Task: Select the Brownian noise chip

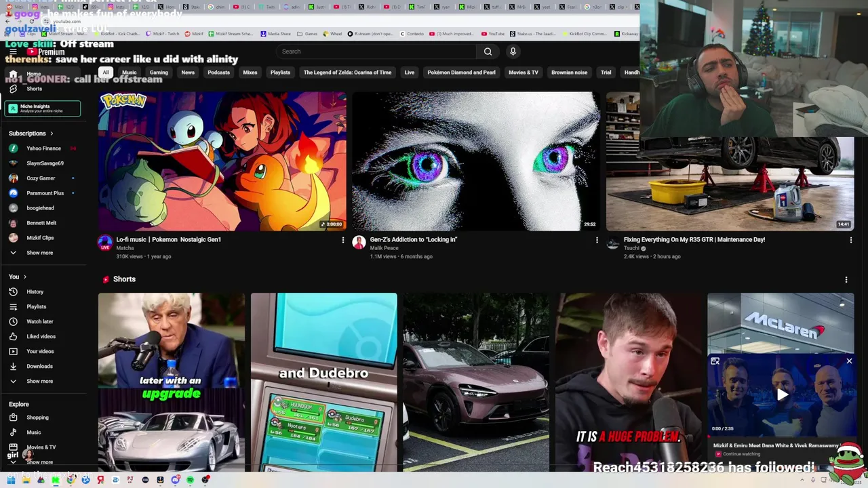Action: (x=569, y=73)
